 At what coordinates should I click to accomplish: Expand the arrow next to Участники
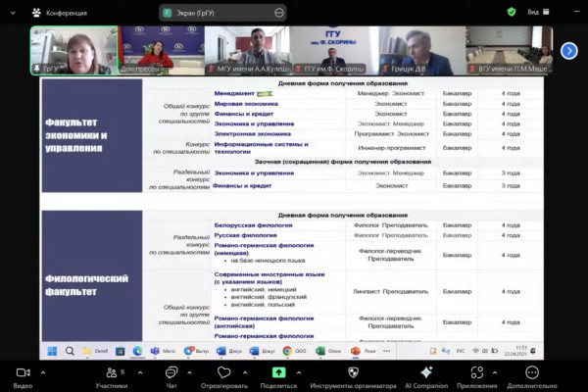click(x=139, y=373)
